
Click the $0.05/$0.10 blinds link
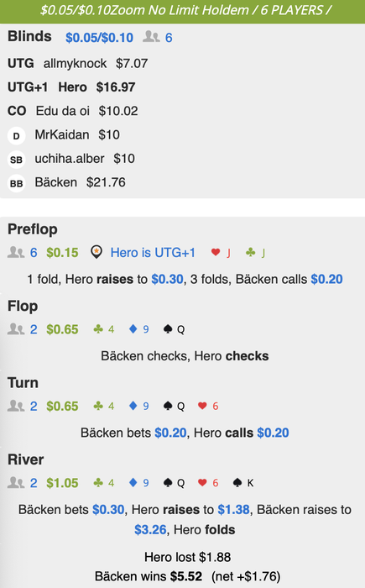tap(99, 38)
